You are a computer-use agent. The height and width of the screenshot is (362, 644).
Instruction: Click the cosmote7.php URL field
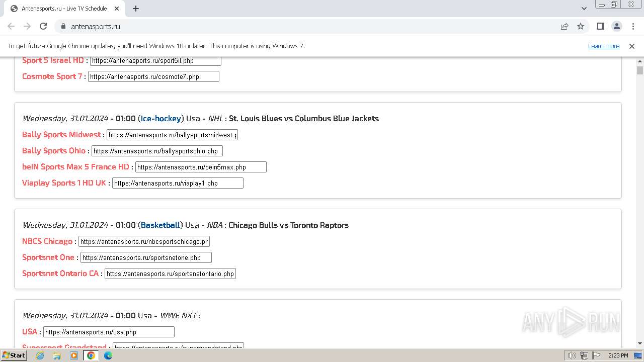153,76
